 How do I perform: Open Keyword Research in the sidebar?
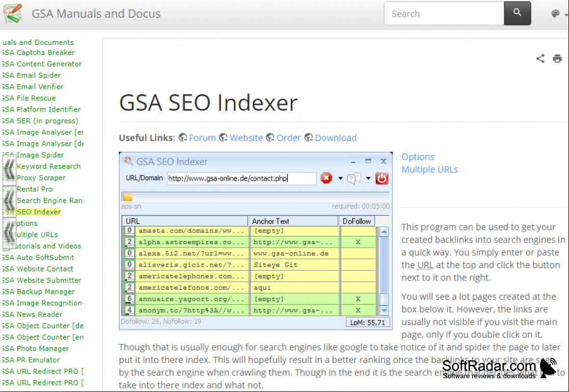(48, 166)
